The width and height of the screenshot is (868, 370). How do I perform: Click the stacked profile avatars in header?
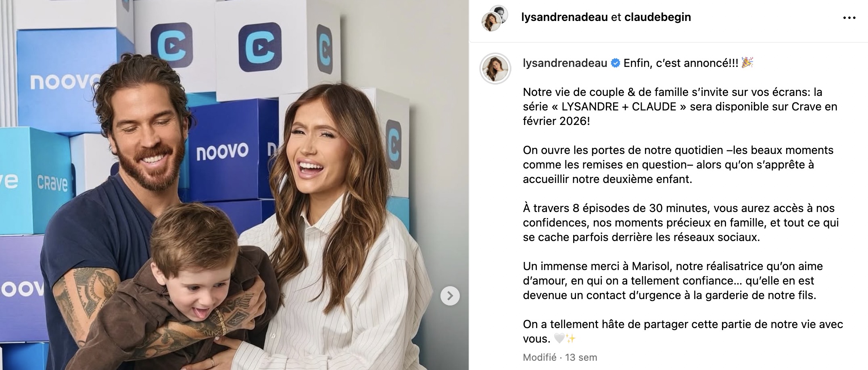(495, 18)
